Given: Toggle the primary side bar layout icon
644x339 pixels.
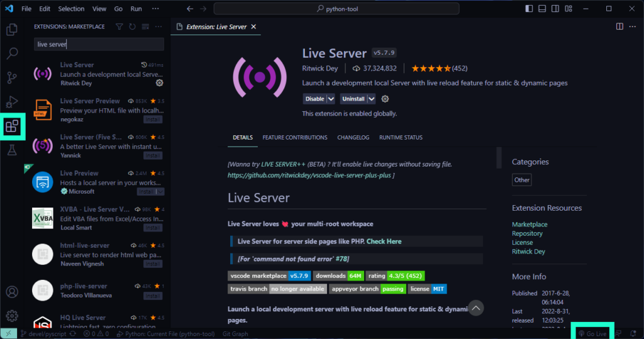Looking at the screenshot, I should coord(528,9).
